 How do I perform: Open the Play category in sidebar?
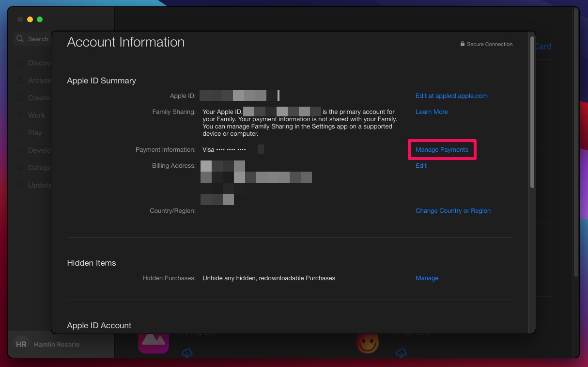click(29, 133)
